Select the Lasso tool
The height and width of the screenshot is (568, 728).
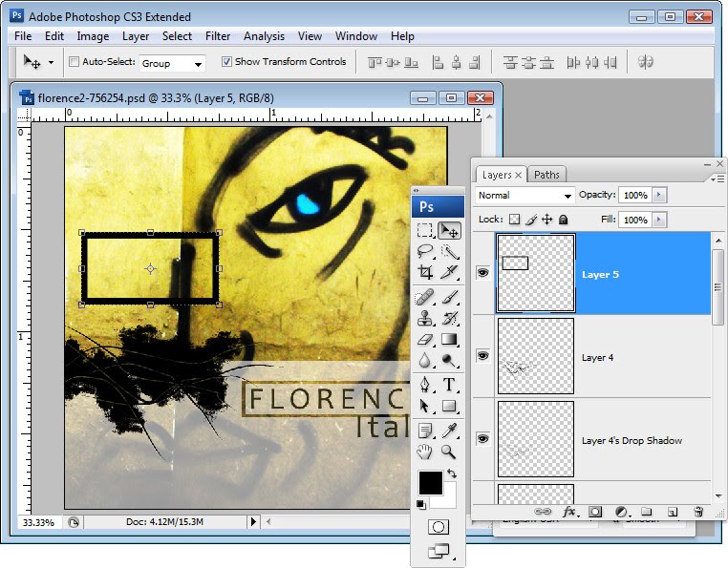(x=425, y=251)
